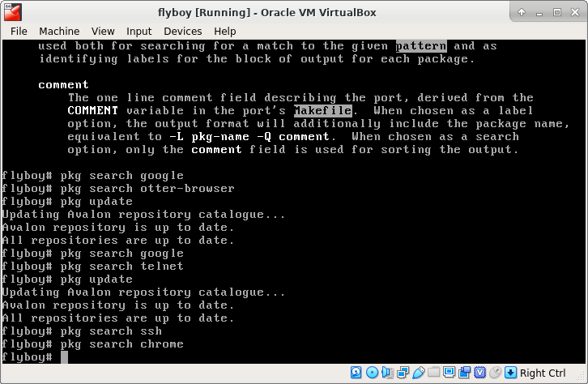
Task: Click the USB devices indicator icon
Action: (418, 373)
